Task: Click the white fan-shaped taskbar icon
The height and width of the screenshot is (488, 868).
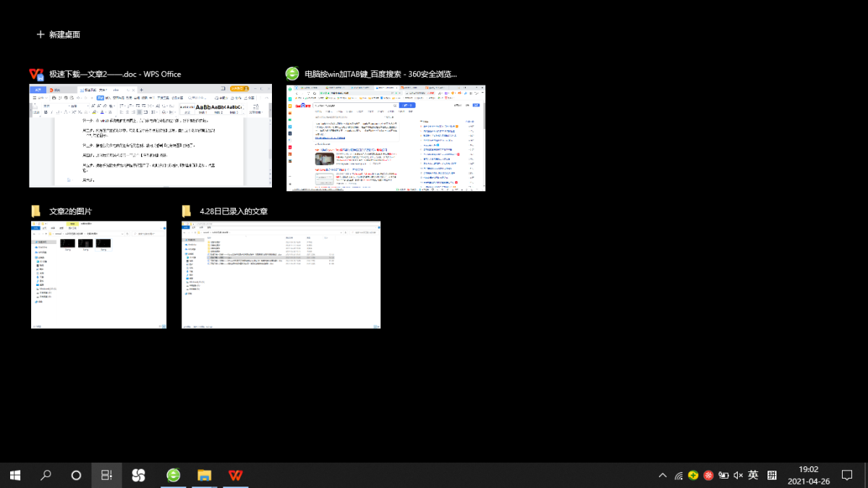Action: click(138, 475)
